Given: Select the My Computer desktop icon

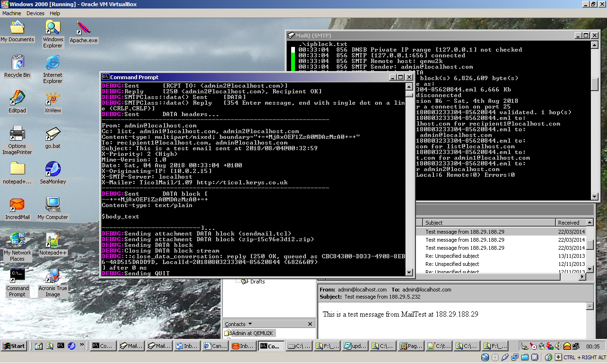Looking at the screenshot, I should pyautogui.click(x=53, y=209).
